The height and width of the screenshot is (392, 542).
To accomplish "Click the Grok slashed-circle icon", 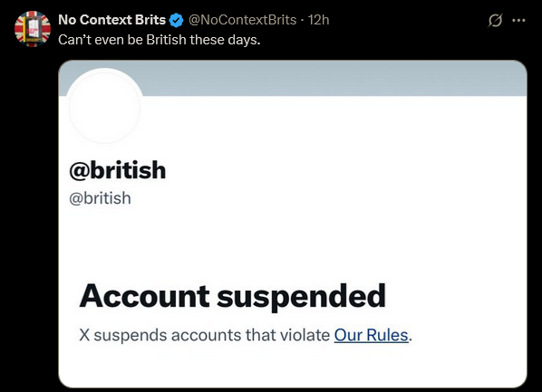I will (495, 21).
